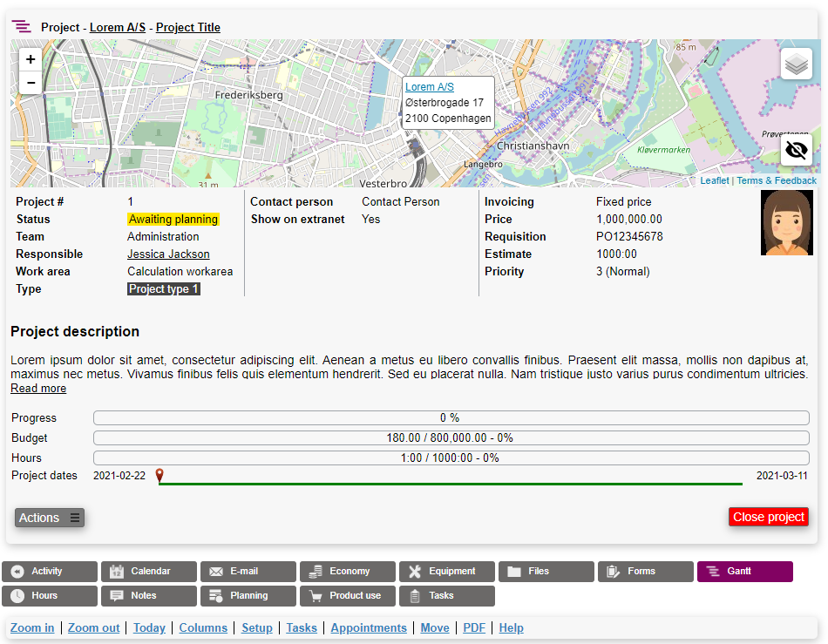Click the red Close project button

(x=768, y=517)
